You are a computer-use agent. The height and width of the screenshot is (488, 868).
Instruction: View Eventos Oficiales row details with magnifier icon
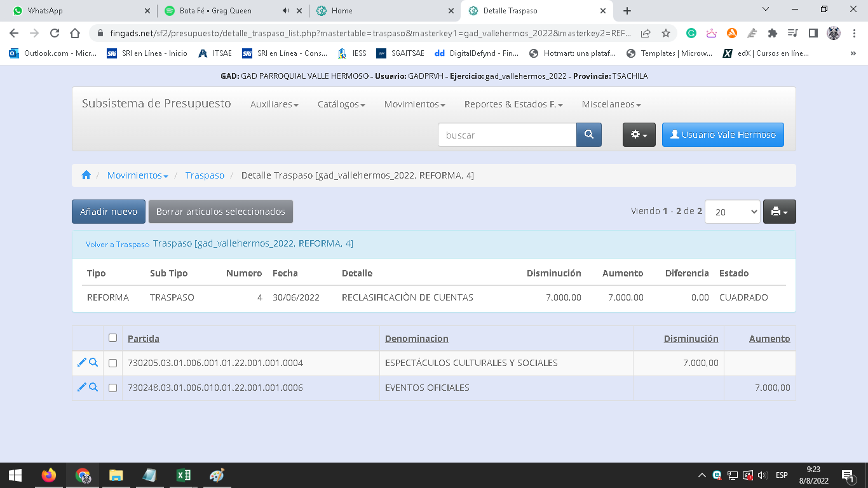93,388
